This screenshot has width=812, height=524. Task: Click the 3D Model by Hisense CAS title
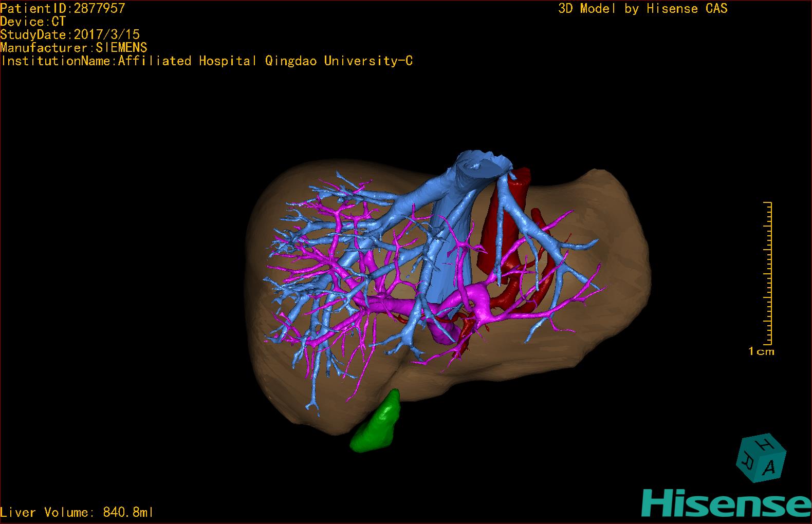(643, 8)
